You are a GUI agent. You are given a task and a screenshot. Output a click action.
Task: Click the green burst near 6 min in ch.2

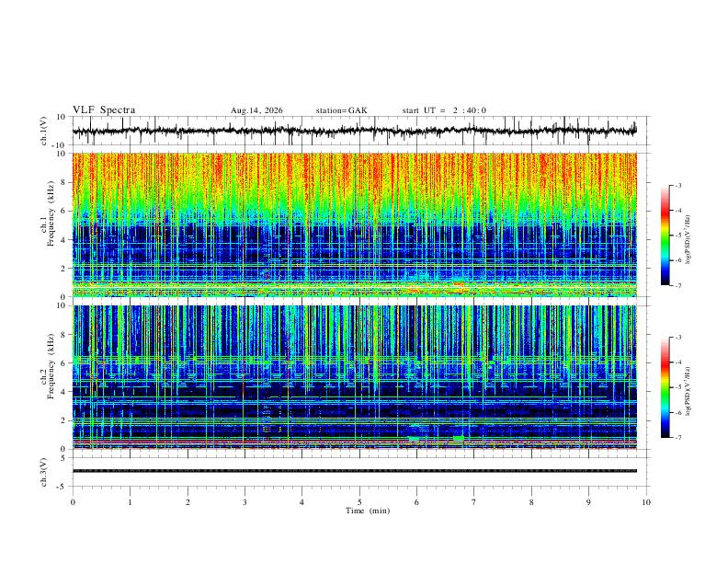click(x=414, y=439)
